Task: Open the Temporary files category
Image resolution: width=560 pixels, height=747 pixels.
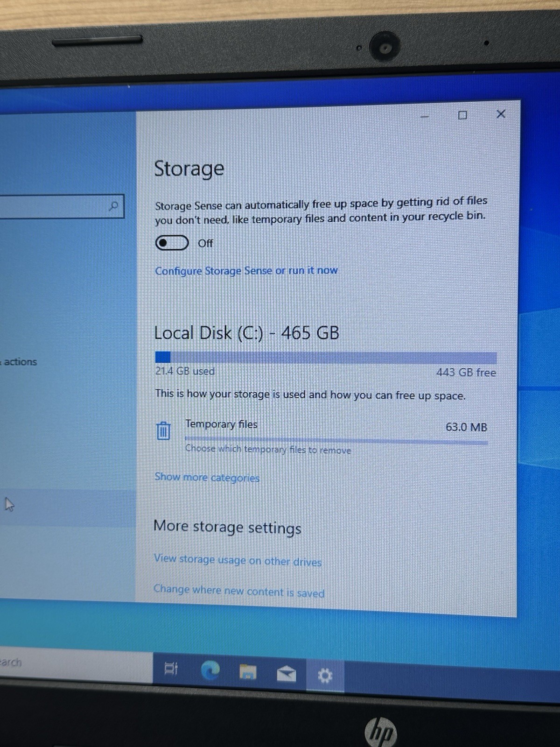Action: 322,437
